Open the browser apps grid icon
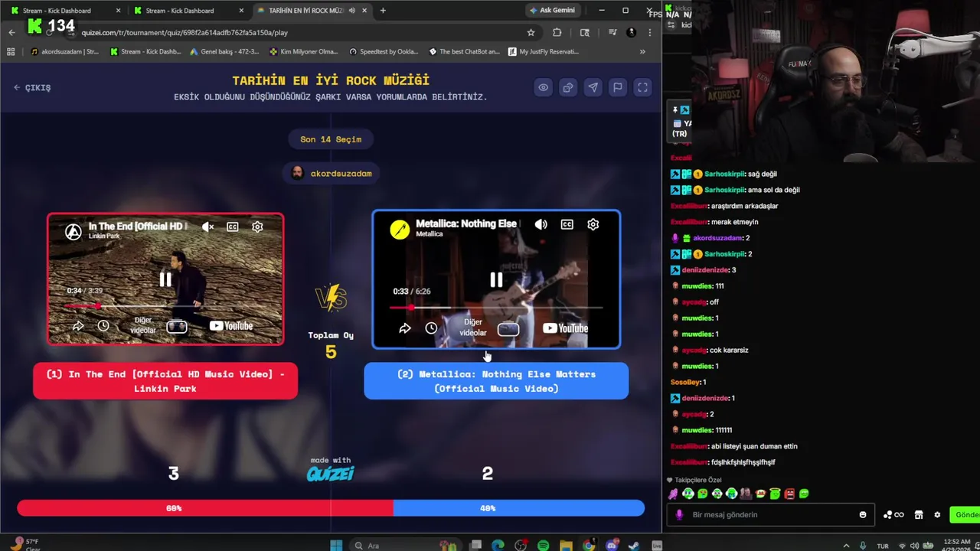Viewport: 980px width, 551px height. click(x=11, y=51)
